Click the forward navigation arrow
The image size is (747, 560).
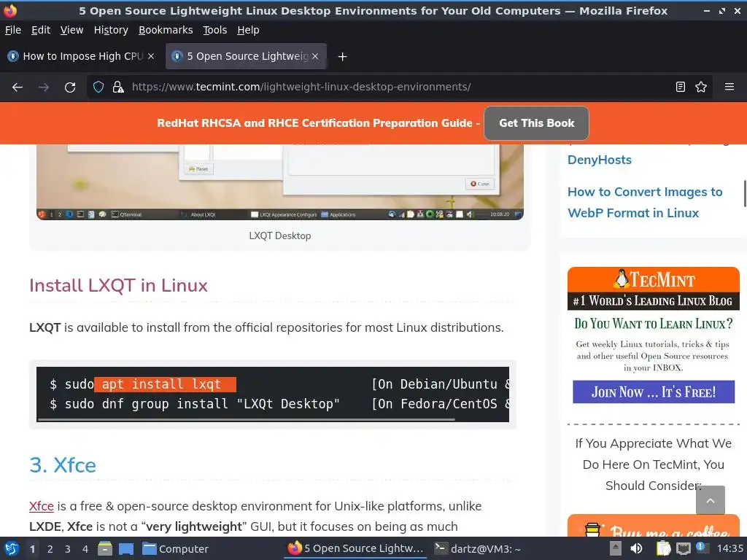tap(44, 87)
